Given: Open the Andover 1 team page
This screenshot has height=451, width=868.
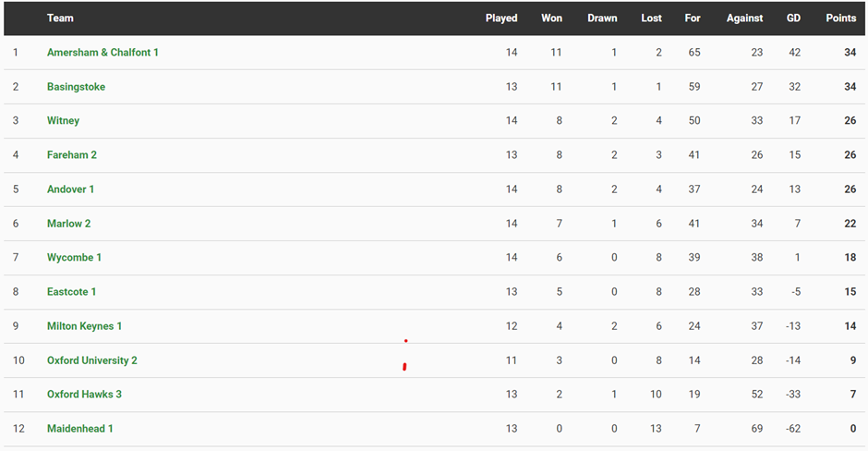Looking at the screenshot, I should pos(71,189).
